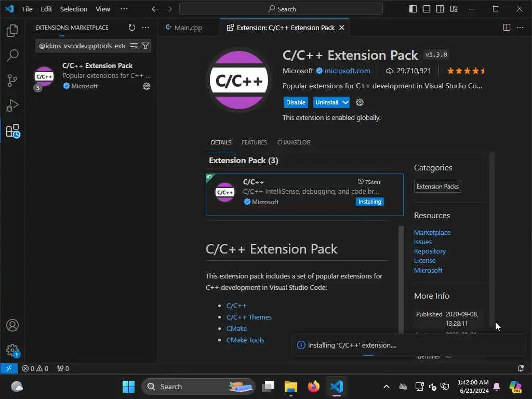Open extension settings gear next to Uninstall
The image size is (532, 399).
(360, 102)
